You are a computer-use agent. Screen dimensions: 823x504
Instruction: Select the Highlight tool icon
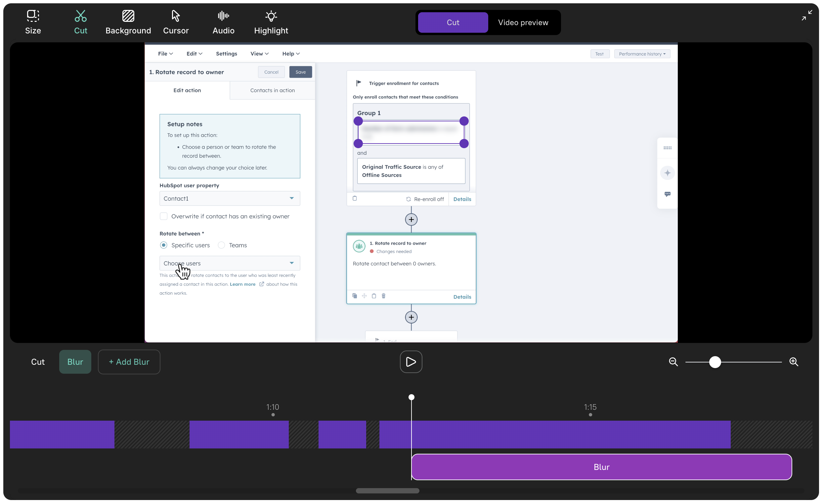(x=271, y=16)
